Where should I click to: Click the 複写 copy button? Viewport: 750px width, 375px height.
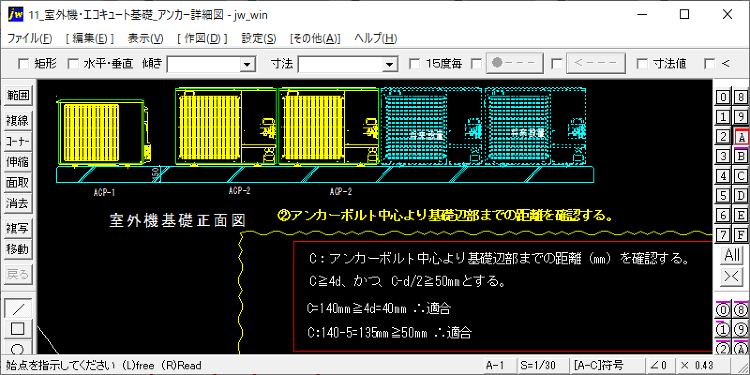click(x=18, y=229)
